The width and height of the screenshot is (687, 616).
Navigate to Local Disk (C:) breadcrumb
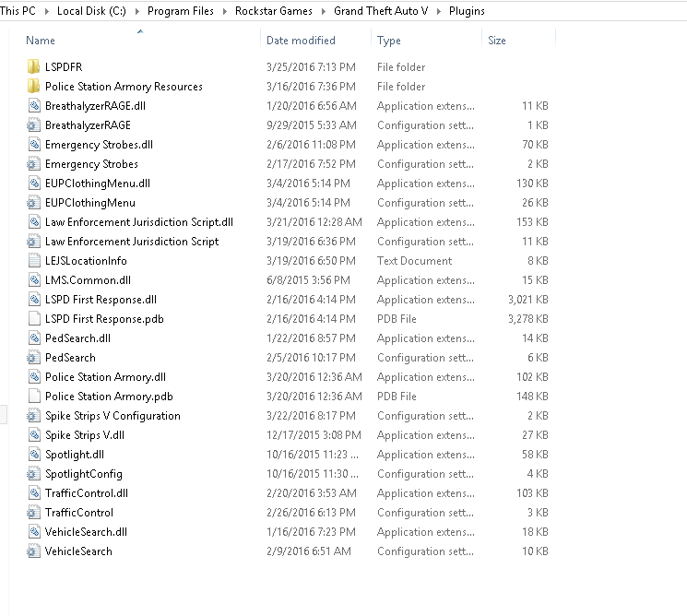(x=91, y=11)
